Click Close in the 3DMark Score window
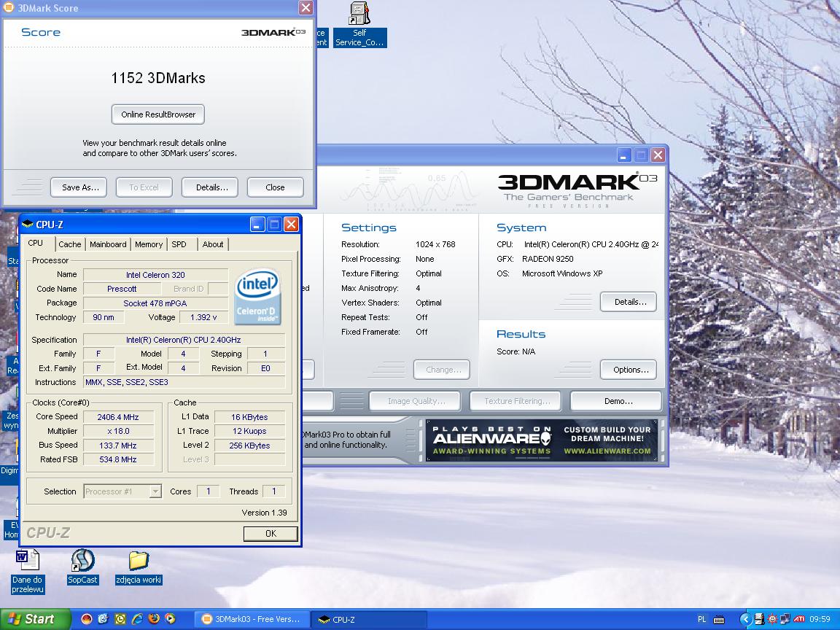This screenshot has width=840, height=630. pyautogui.click(x=276, y=187)
